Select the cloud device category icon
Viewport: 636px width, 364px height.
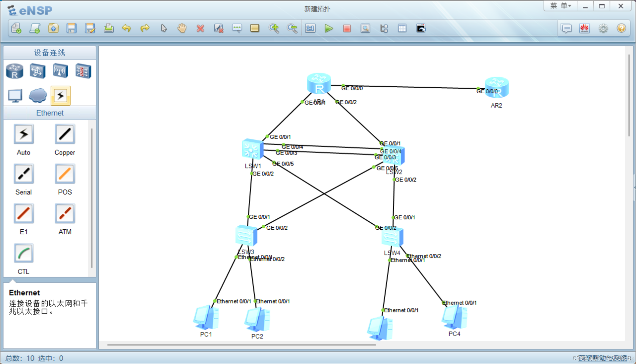coord(38,96)
